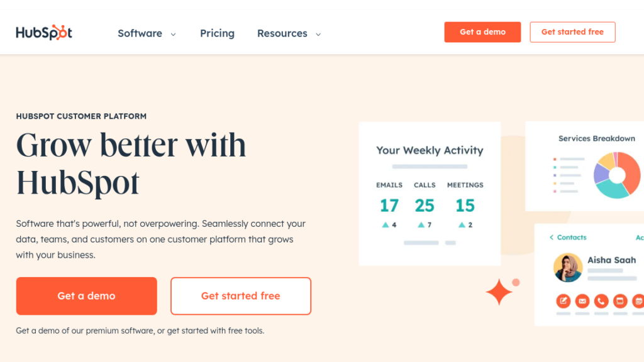Click the edit note icon under Aisha Saah
The image size is (644, 362).
[563, 301]
